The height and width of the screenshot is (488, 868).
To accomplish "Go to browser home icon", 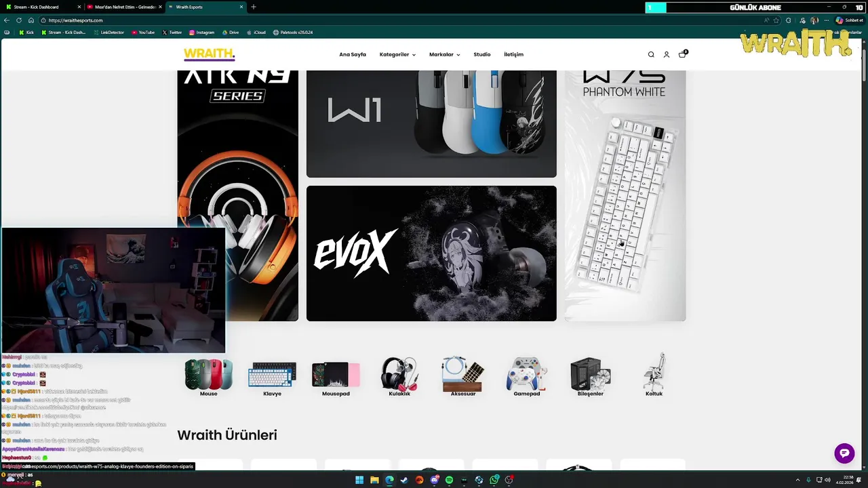I will click(31, 20).
